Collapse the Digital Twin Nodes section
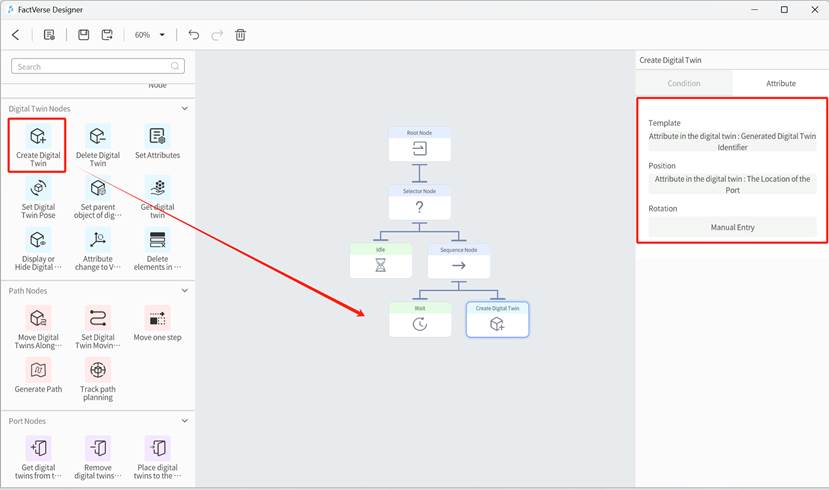 [184, 109]
